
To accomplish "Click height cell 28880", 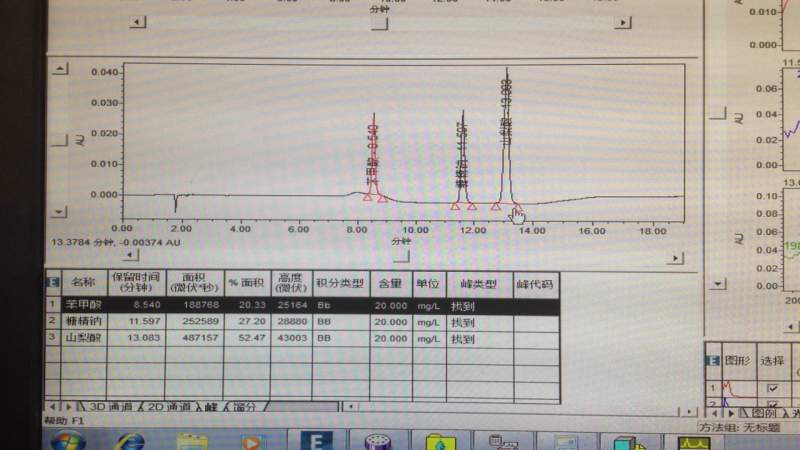I will [x=291, y=321].
